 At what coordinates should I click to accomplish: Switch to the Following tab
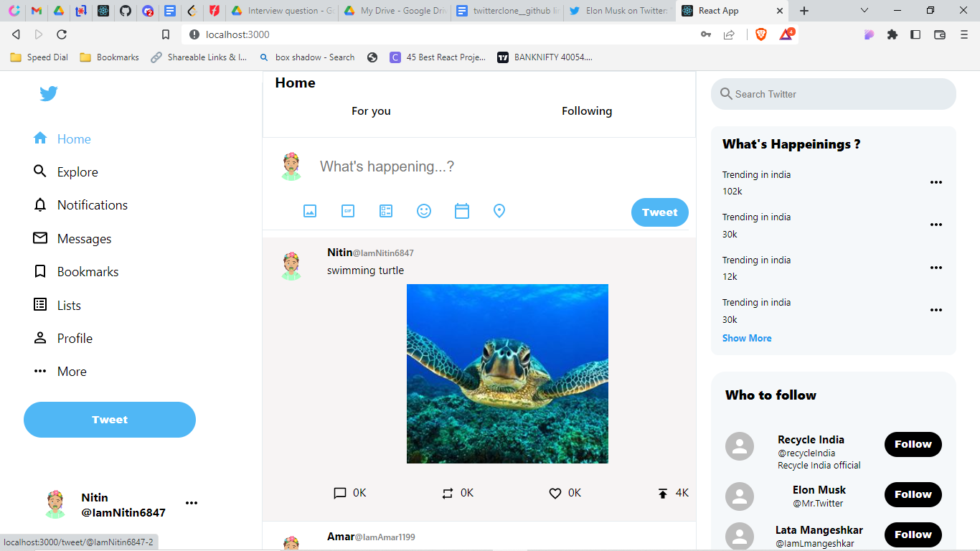pos(587,111)
